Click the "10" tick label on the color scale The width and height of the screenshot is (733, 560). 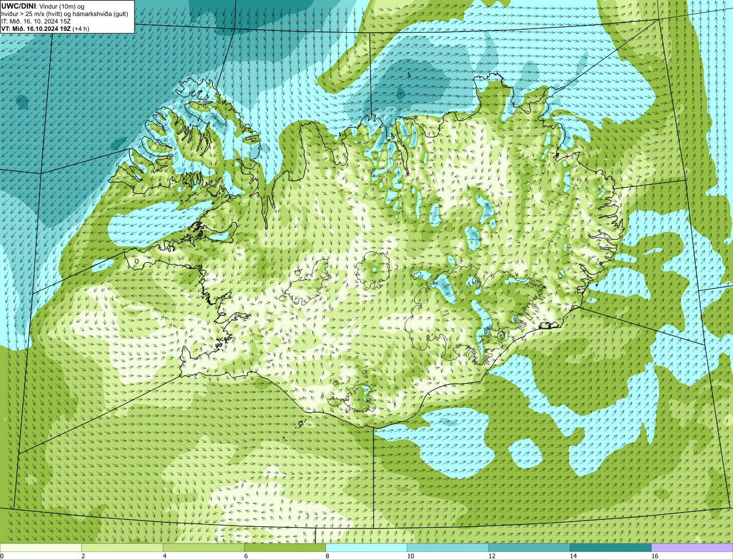pyautogui.click(x=411, y=556)
